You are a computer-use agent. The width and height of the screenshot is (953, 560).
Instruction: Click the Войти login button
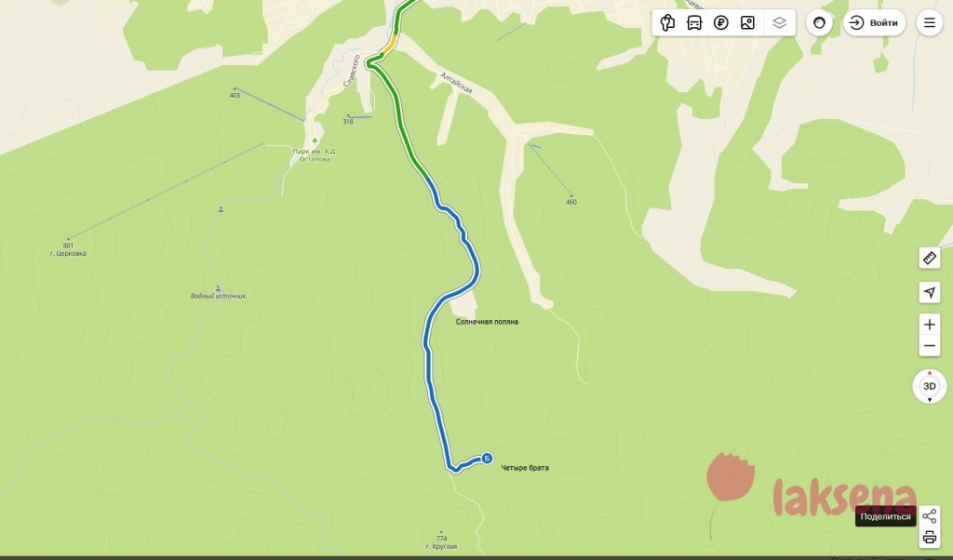[x=874, y=23]
